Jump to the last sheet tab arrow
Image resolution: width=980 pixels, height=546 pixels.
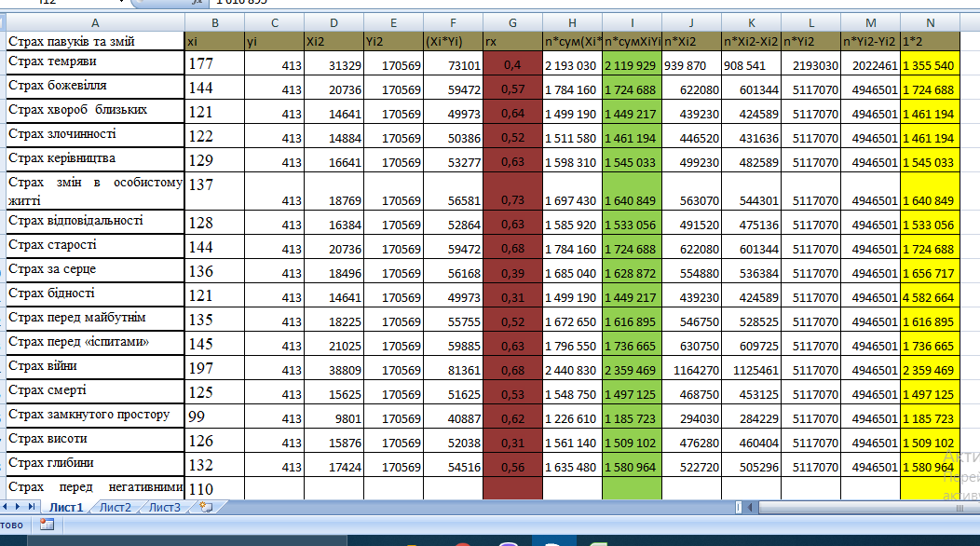(x=31, y=507)
